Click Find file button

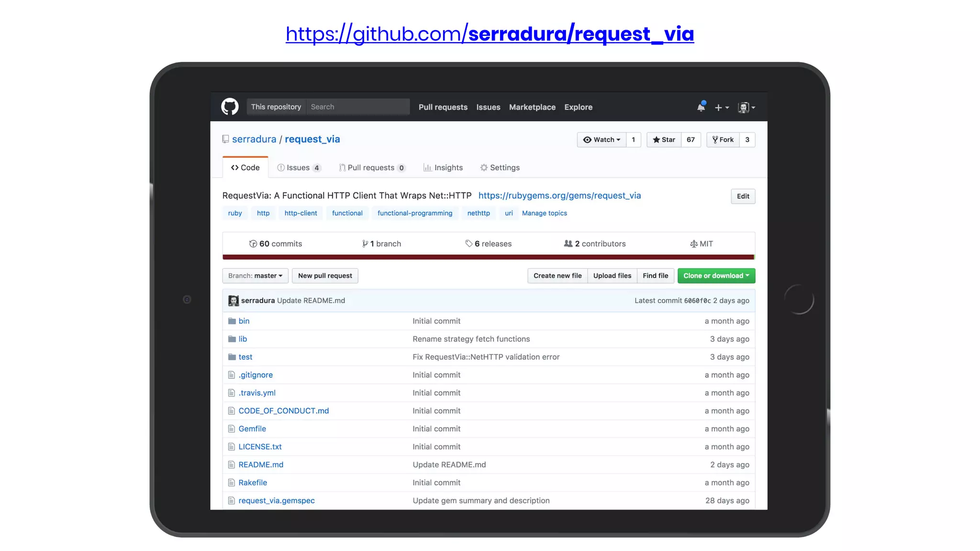point(656,275)
